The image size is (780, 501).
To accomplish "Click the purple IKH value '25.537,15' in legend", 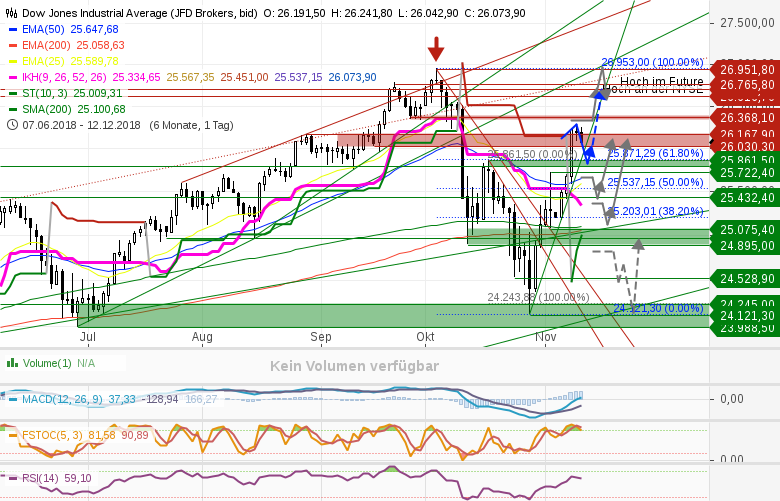I will pyautogui.click(x=298, y=77).
